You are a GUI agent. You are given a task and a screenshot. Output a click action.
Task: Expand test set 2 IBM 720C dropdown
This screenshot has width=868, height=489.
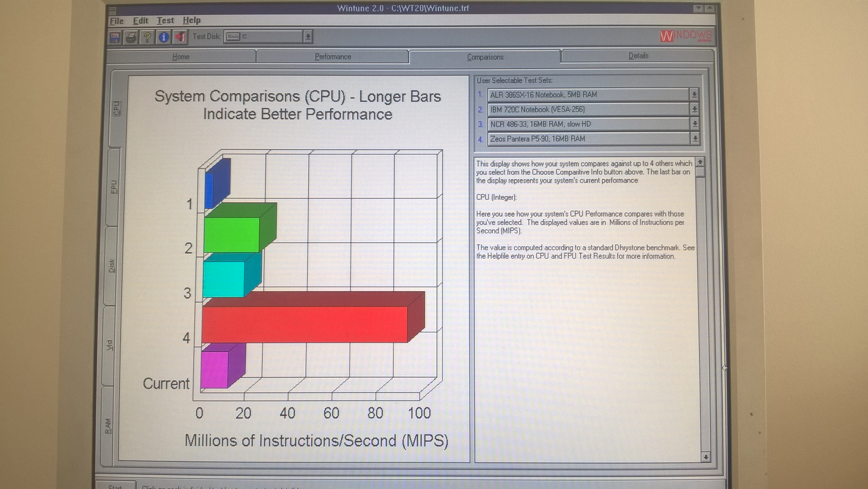[694, 109]
